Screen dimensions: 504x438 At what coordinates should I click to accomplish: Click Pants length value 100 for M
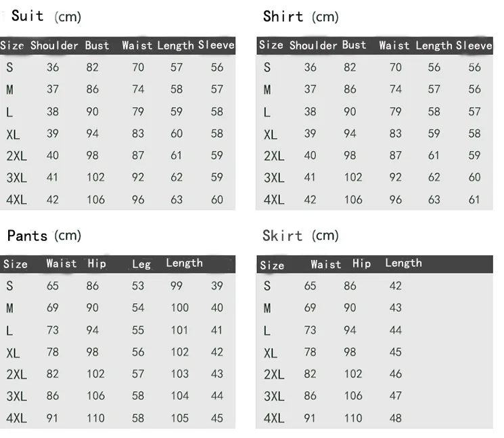pos(180,308)
